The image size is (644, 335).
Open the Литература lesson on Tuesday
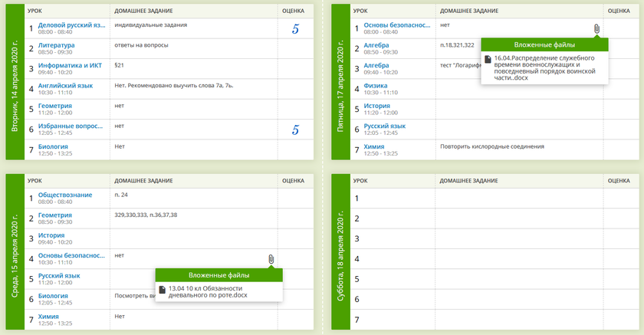tap(56, 45)
